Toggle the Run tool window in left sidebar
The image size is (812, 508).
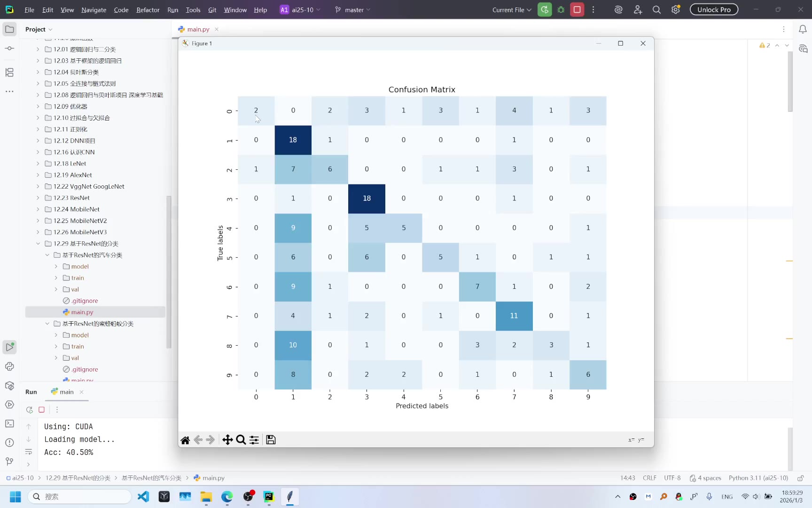pyautogui.click(x=9, y=347)
